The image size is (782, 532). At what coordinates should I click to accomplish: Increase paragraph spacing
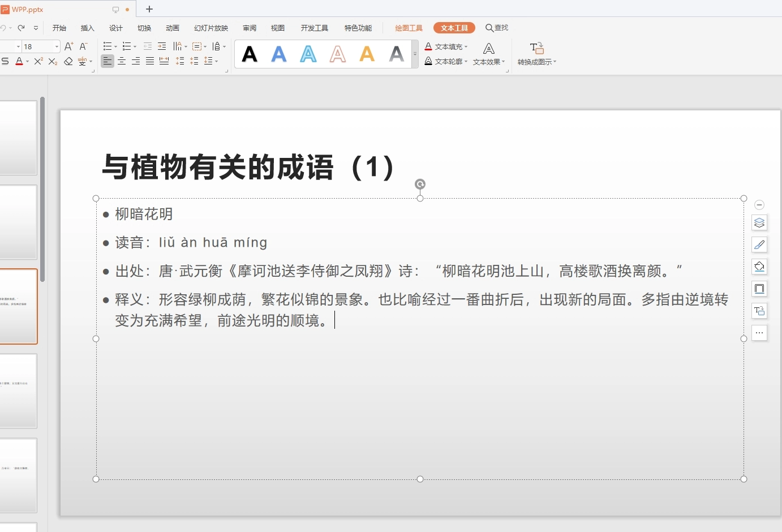coord(180,61)
